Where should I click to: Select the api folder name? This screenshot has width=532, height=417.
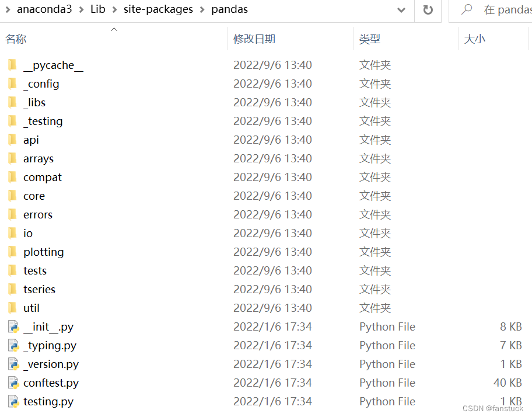click(x=31, y=140)
